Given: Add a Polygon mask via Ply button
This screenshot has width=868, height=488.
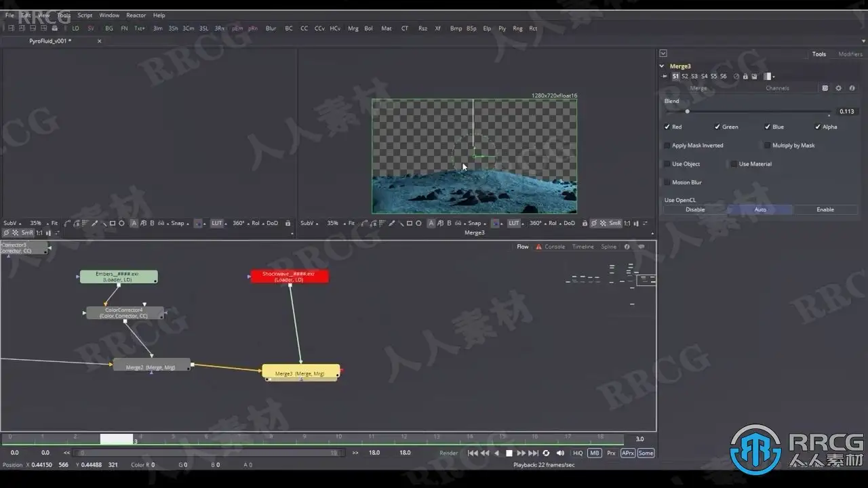Looking at the screenshot, I should pos(502,28).
